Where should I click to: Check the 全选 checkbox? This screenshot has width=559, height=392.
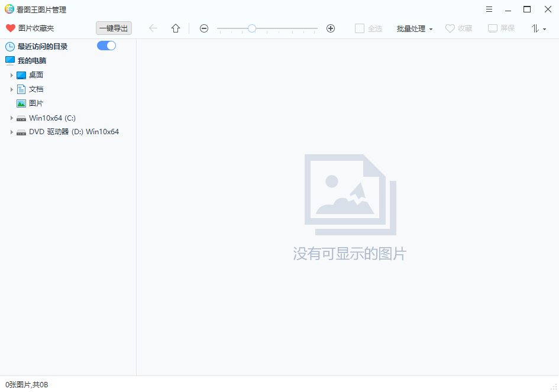point(358,28)
